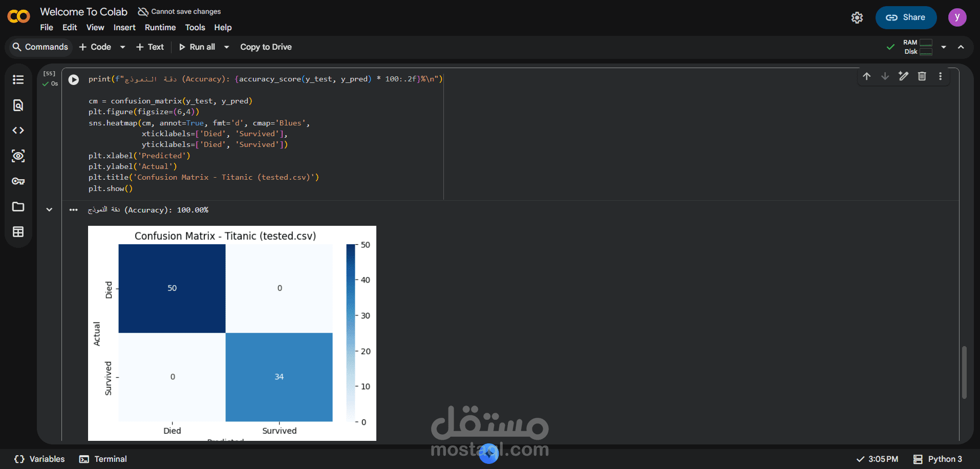This screenshot has width=980, height=469.
Task: Open the File menu
Action: tap(47, 28)
